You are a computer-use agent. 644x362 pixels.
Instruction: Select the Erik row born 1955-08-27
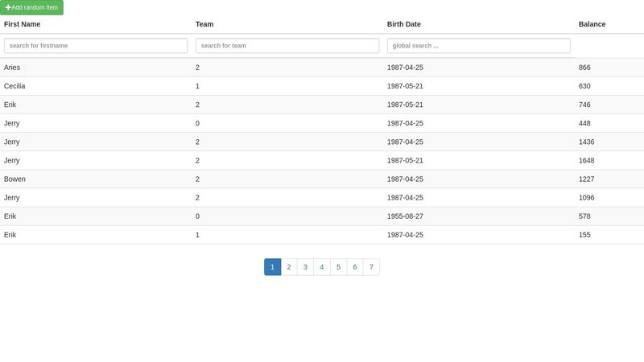point(322,216)
